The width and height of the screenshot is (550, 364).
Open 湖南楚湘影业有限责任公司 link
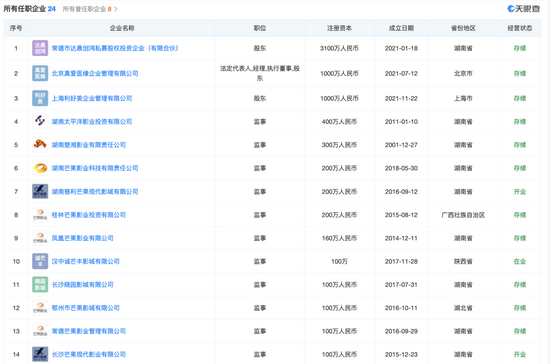coord(89,144)
